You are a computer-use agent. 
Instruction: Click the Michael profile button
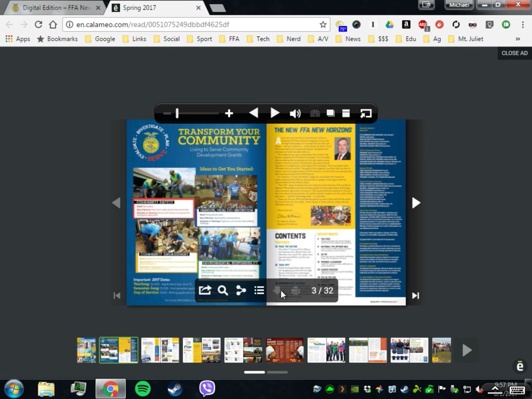[x=459, y=4]
